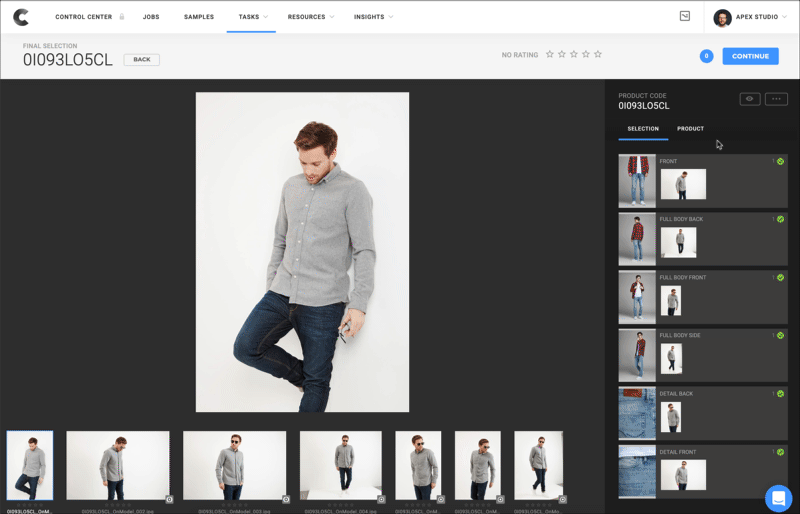Click the camera icon on OnModel_002 thumbnail
Viewport: 800px width, 514px height.
pyautogui.click(x=169, y=498)
